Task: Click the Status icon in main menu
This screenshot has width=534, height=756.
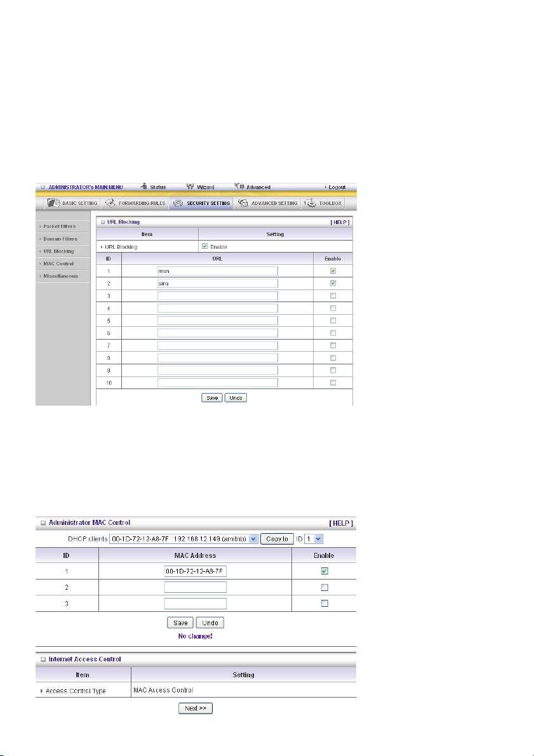Action: tap(144, 187)
